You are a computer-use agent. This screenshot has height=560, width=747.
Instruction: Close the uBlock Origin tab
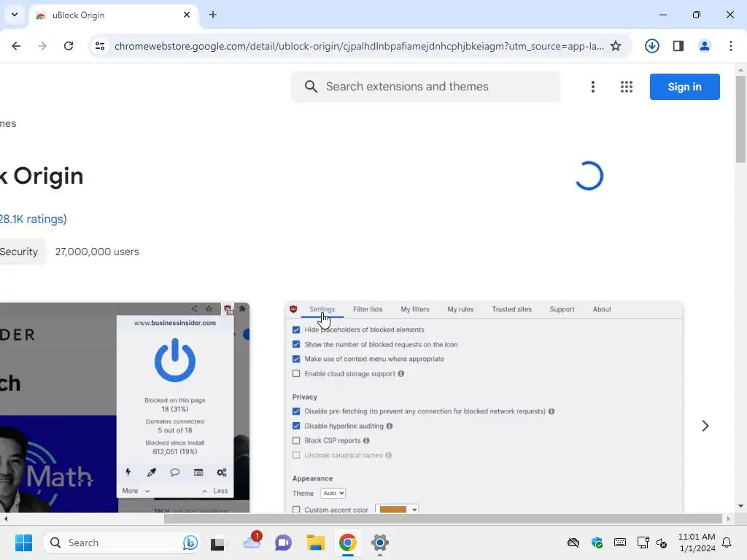coord(187,15)
